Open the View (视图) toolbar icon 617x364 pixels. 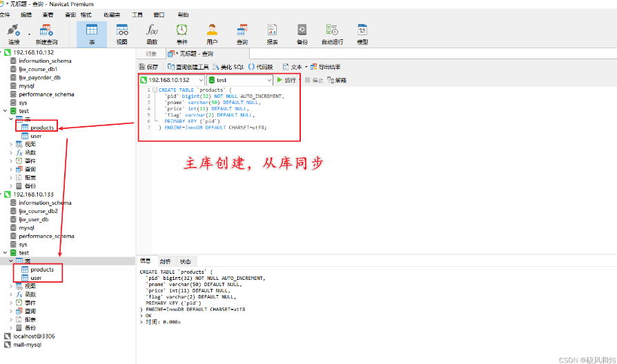[x=122, y=34]
